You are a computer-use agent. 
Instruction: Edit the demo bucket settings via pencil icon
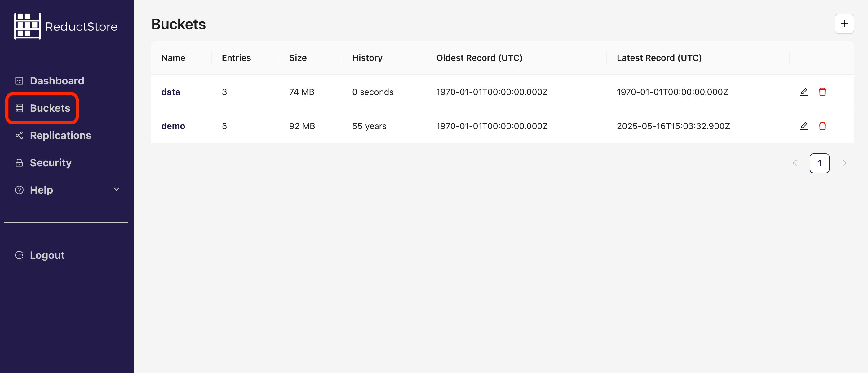point(804,126)
